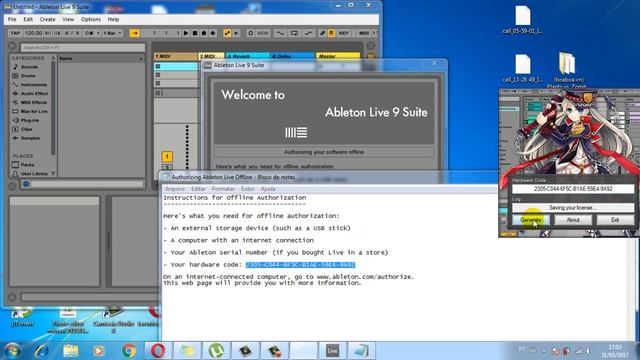Click the 120.00 tempo field
The width and height of the screenshot is (640, 360).
pyautogui.click(x=33, y=33)
